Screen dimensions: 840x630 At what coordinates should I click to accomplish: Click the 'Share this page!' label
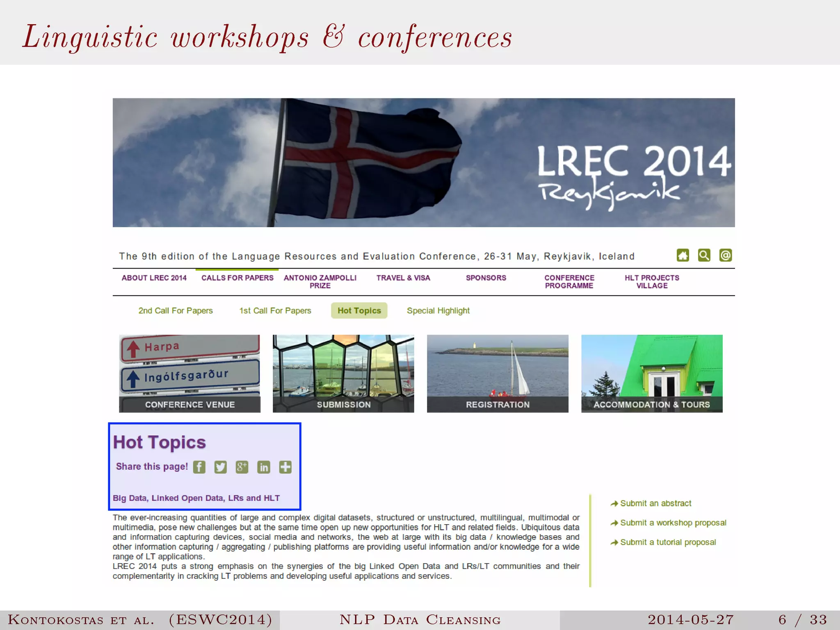[x=152, y=467]
